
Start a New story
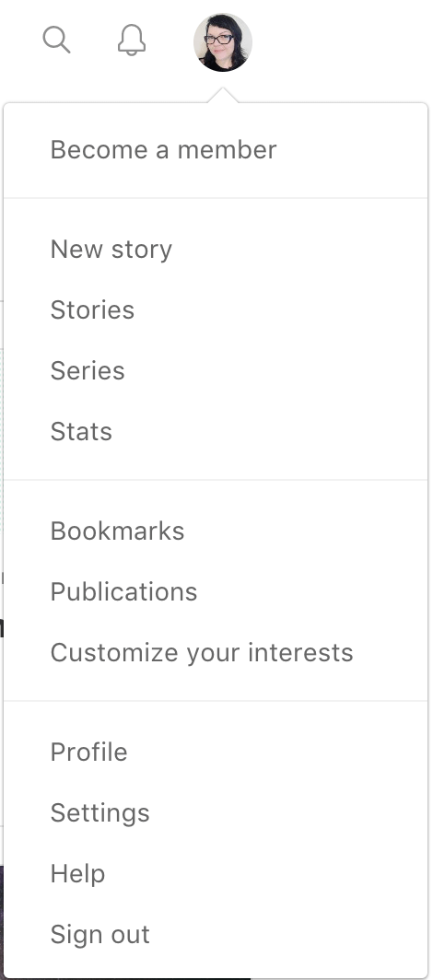point(111,250)
